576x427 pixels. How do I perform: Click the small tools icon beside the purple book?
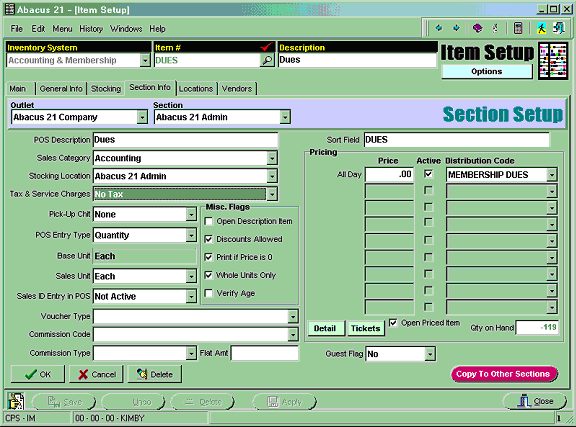(x=495, y=28)
